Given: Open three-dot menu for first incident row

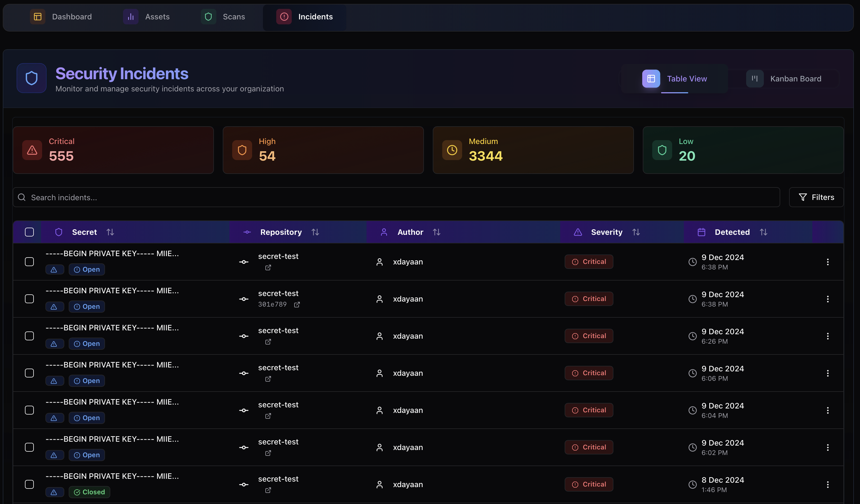Looking at the screenshot, I should pos(828,262).
